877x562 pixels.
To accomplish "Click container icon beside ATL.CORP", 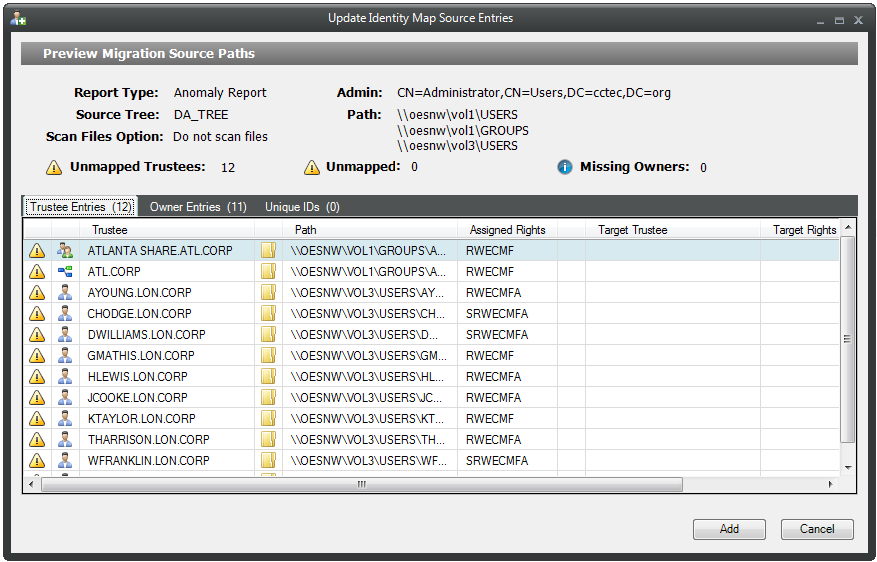I will click(65, 272).
